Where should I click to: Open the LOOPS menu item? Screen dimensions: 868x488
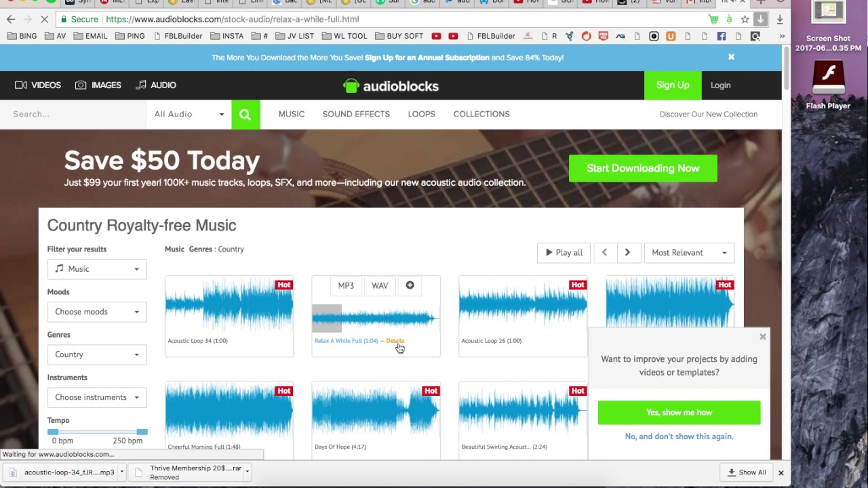422,114
